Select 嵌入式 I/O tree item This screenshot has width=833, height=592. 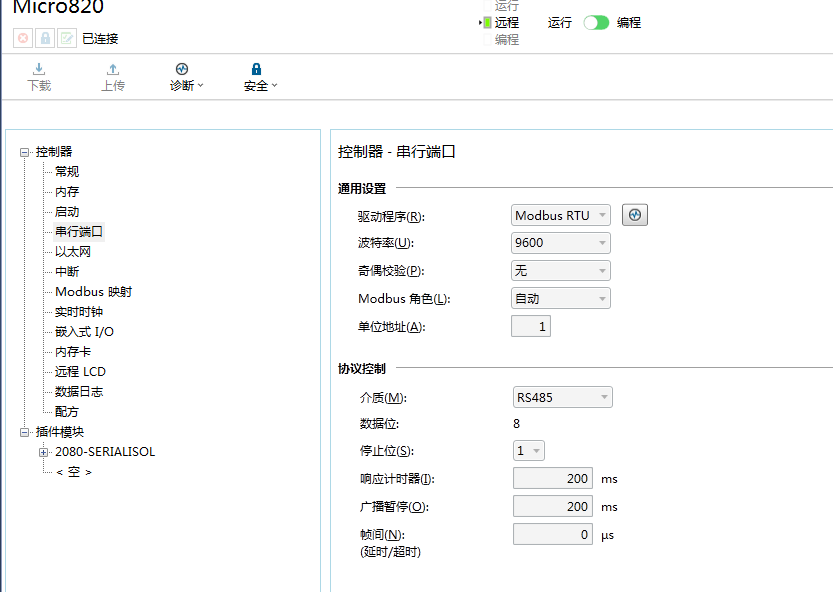pyautogui.click(x=84, y=332)
